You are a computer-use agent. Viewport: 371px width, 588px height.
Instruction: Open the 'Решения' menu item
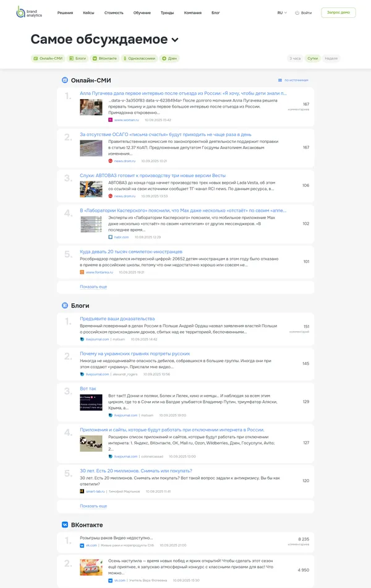[65, 12]
